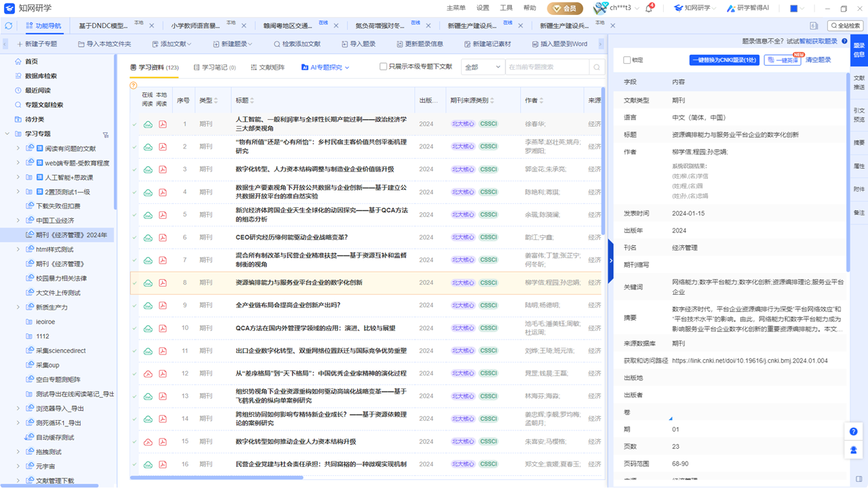This screenshot has width=868, height=488.
Task: Open the notification bell in the title bar
Action: pyautogui.click(x=646, y=8)
